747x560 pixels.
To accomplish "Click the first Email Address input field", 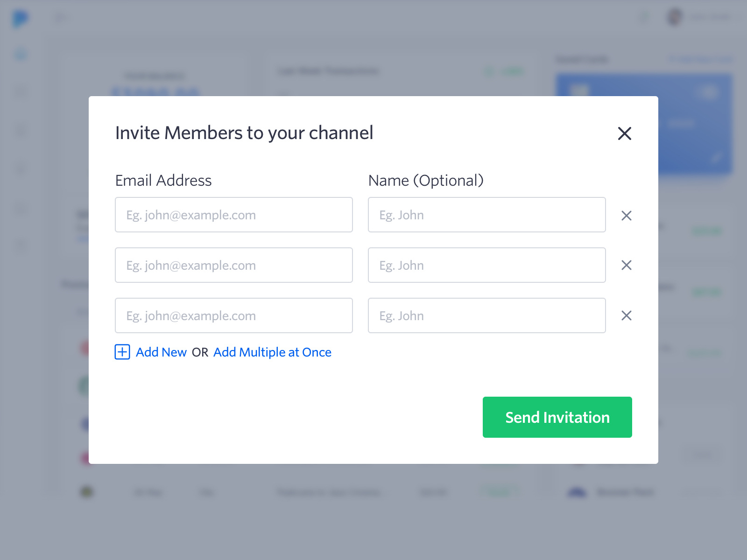I will (x=233, y=215).
